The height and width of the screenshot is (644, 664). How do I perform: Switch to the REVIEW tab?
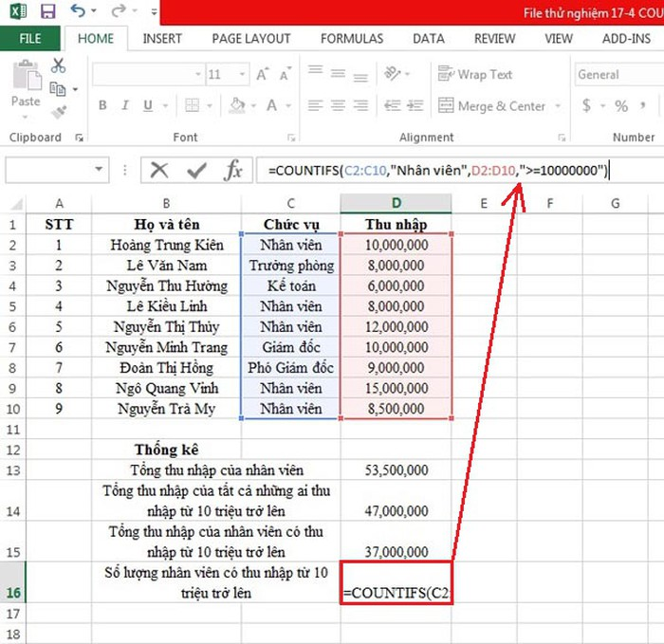[x=494, y=39]
